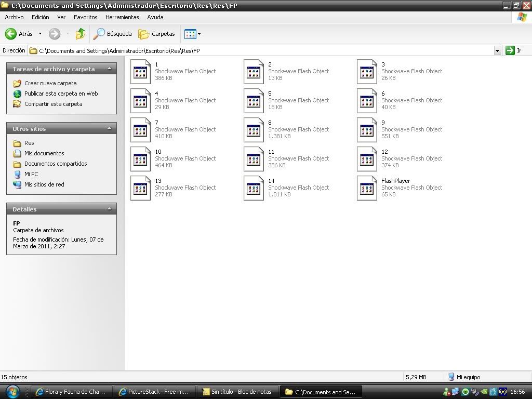The height and width of the screenshot is (413, 532).
Task: Expand the address bar dropdown
Action: click(x=497, y=50)
